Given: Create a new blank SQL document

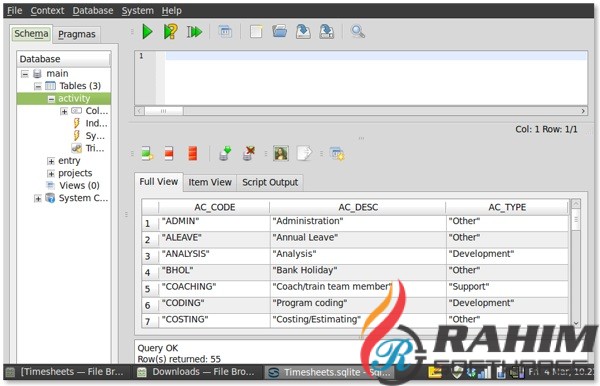Looking at the screenshot, I should [256, 31].
